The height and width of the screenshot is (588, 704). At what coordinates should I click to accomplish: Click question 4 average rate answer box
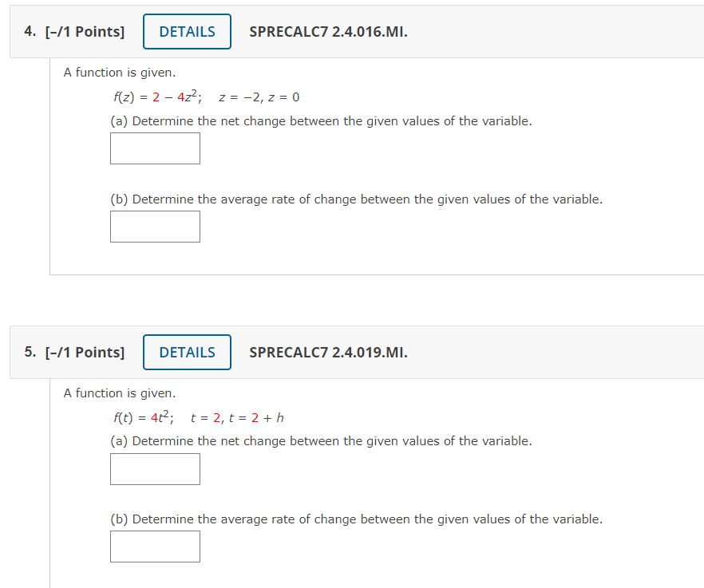(155, 227)
